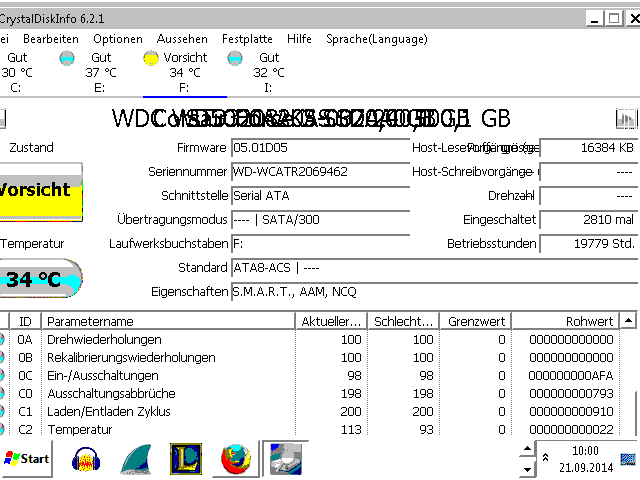Switch to drive C: Gut 30 °C
Image resolution: width=640 pixels, height=480 pixels.
pos(16,73)
